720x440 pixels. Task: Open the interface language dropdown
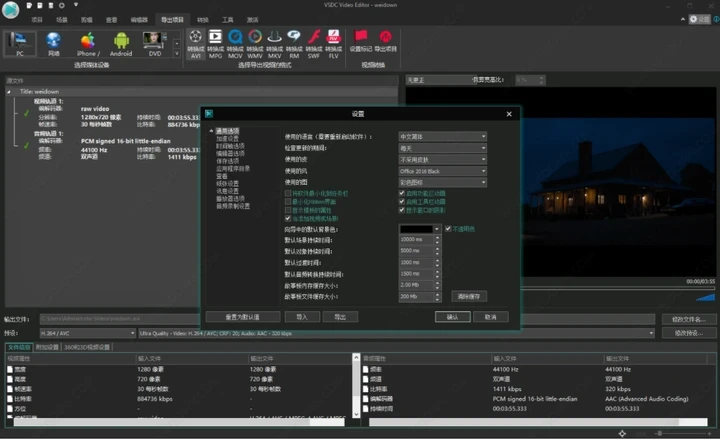click(443, 136)
